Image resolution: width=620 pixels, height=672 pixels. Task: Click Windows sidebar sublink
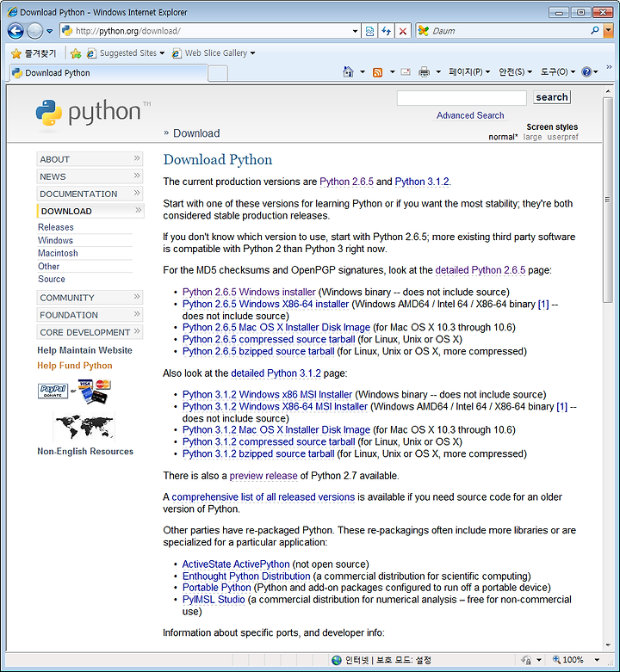(55, 240)
